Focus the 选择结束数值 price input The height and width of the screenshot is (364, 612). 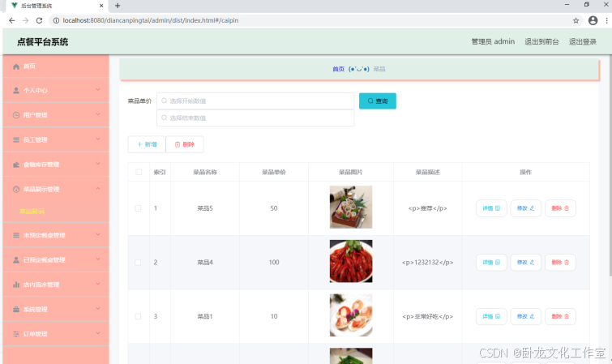(255, 118)
